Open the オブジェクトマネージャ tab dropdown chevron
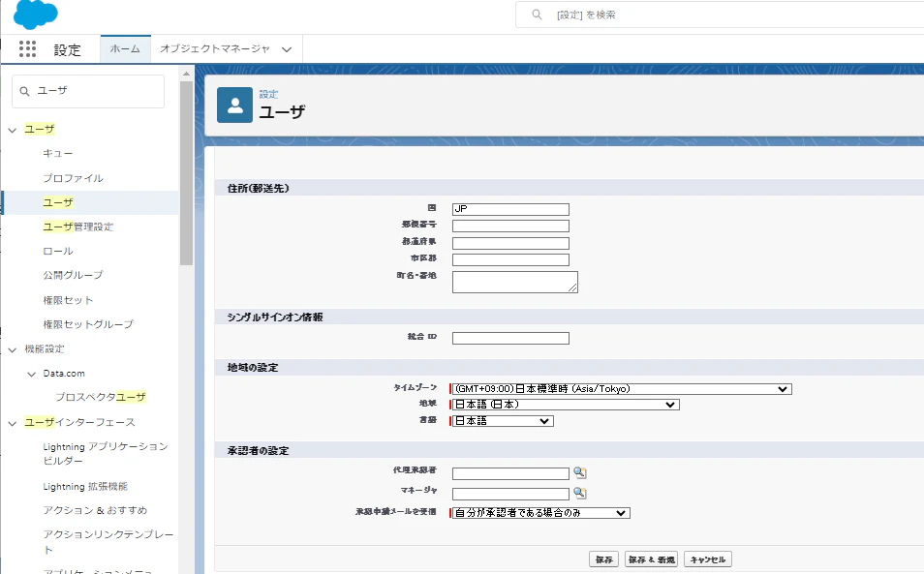924x574 pixels. [287, 49]
